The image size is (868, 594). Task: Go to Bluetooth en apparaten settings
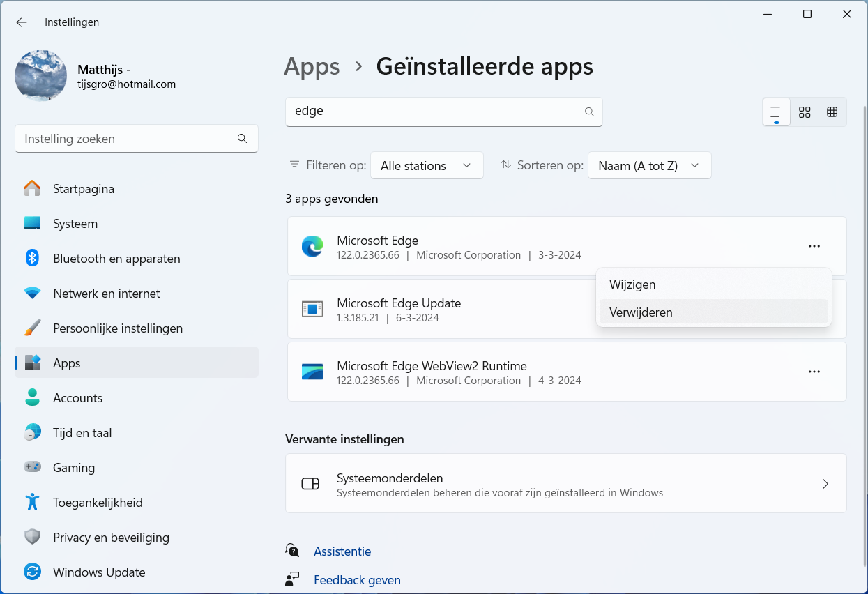click(116, 259)
